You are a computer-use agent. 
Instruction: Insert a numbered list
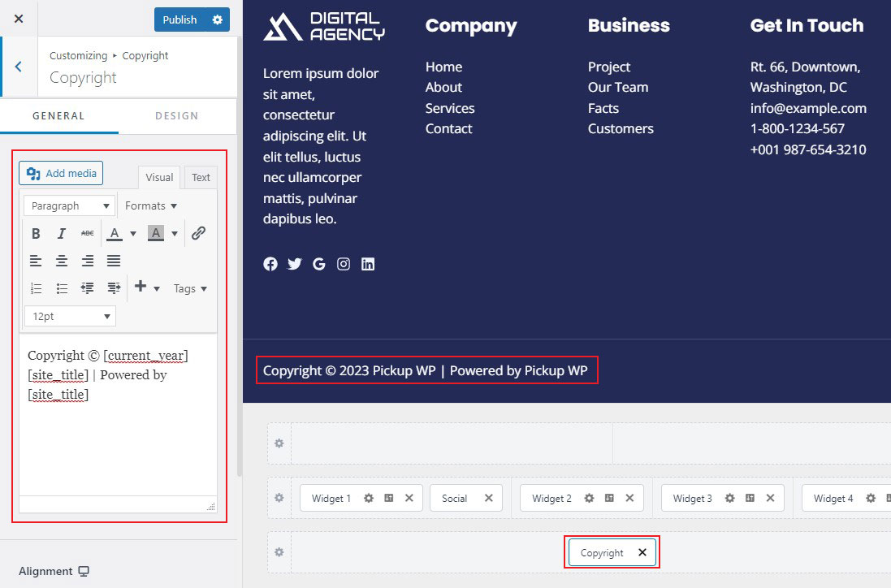click(36, 288)
